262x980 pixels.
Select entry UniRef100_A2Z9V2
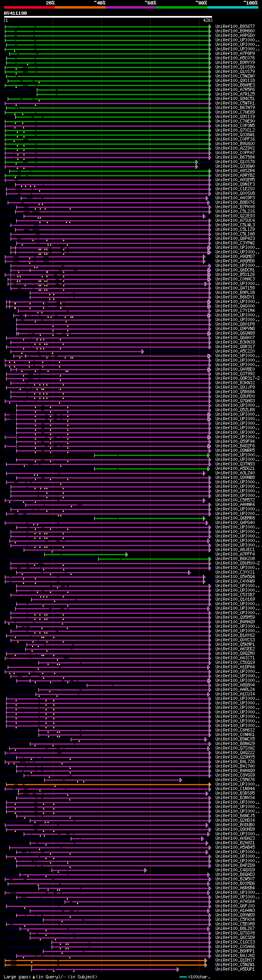point(235,148)
